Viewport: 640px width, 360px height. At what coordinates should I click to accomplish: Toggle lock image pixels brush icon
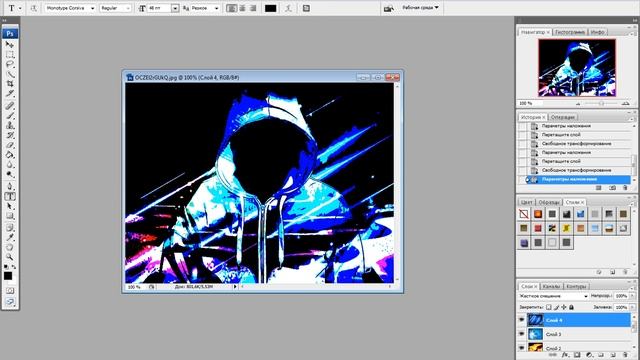[556, 307]
